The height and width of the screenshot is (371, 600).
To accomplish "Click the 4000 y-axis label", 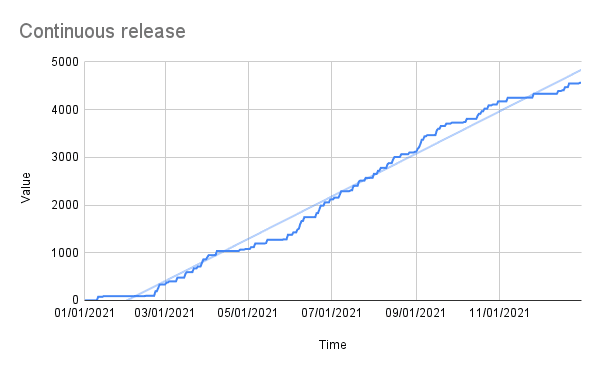I will coord(65,110).
